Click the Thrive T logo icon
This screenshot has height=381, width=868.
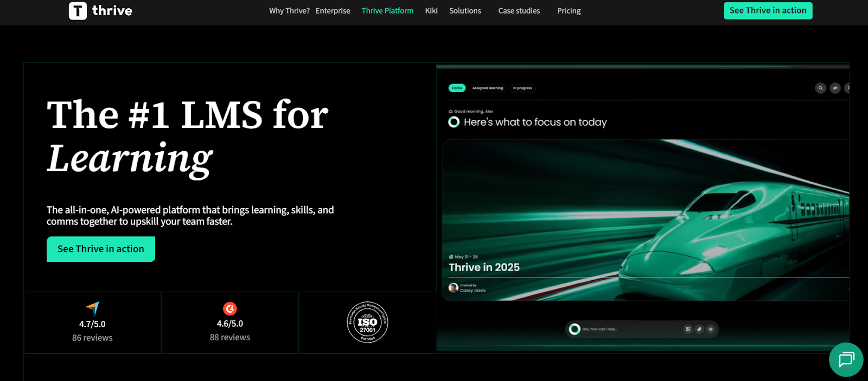(x=78, y=10)
